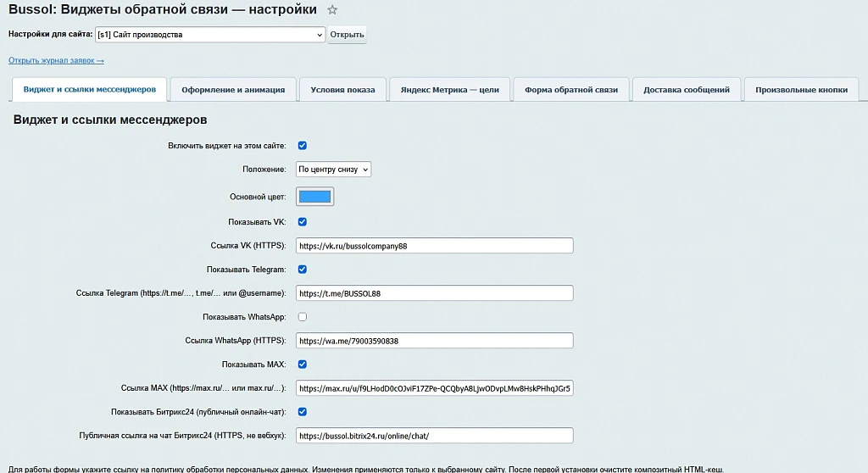Click the "Основной цвет:" label

258,197
